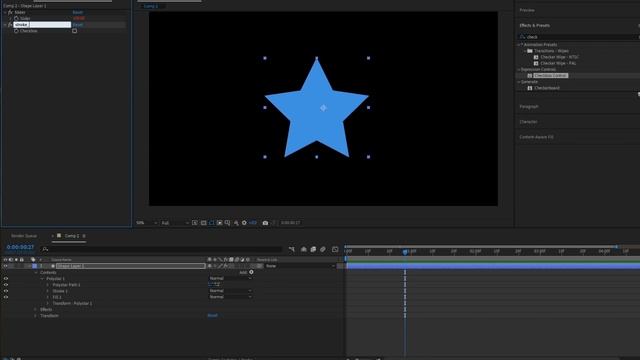Collapse the Slider effect group

(5, 12)
